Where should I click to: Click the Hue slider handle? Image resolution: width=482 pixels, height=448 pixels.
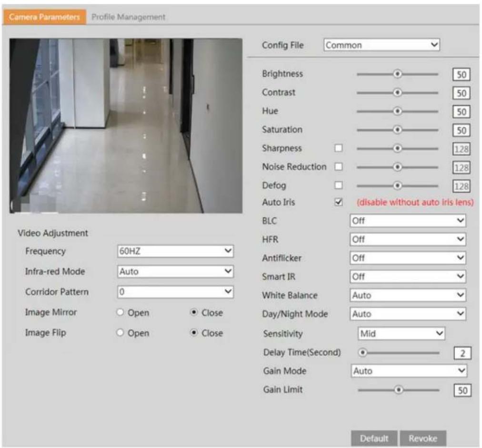(398, 111)
